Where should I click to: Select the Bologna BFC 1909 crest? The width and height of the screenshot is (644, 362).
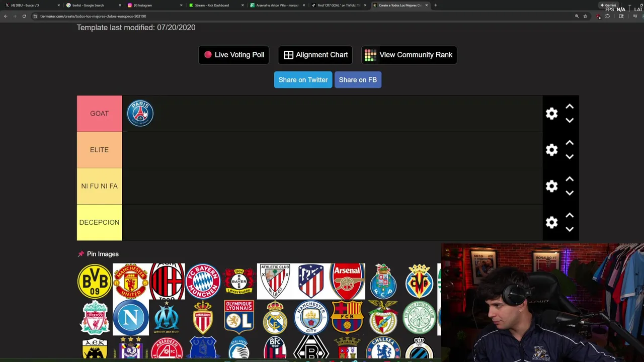[275, 348]
